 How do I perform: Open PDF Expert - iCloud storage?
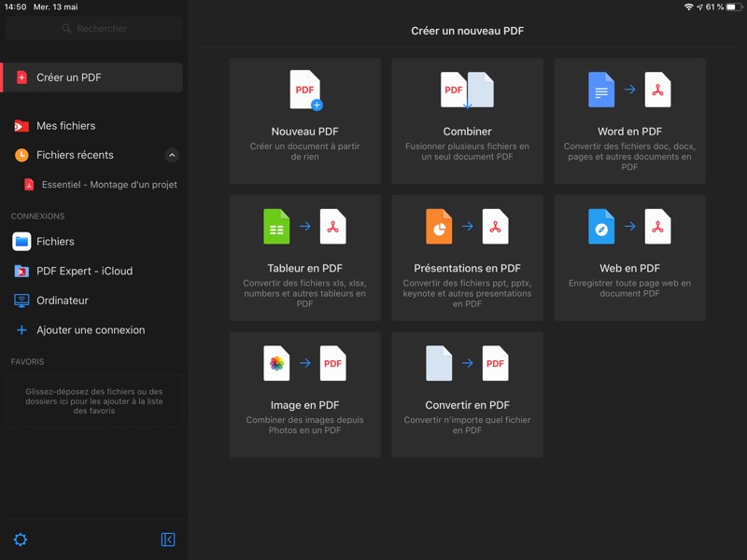click(84, 272)
